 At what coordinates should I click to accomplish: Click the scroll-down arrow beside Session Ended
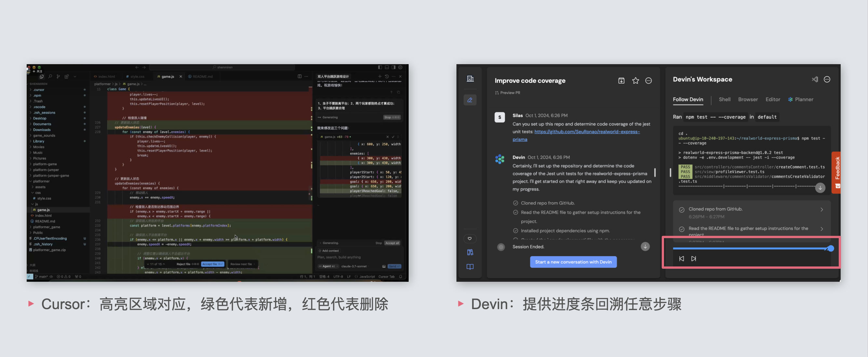coord(645,247)
